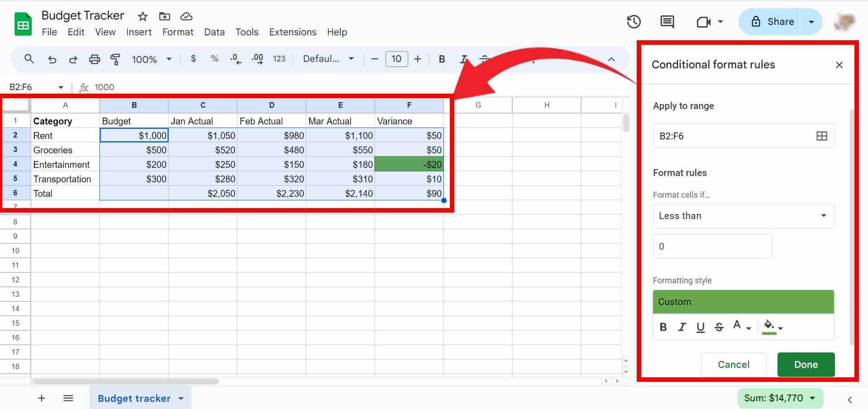Cancel the conditional format rule

pos(733,364)
